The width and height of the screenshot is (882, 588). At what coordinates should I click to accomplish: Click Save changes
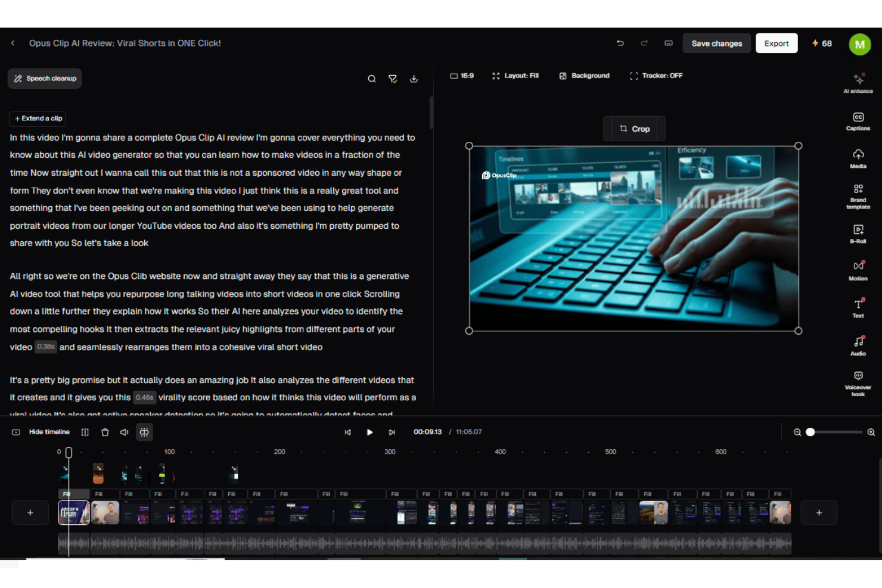tap(717, 43)
